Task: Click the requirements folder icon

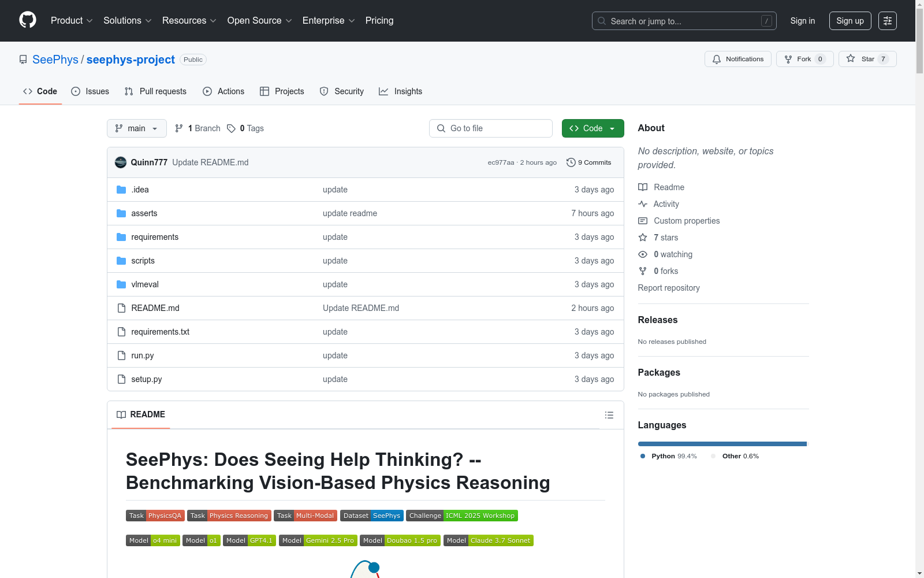Action: (121, 237)
